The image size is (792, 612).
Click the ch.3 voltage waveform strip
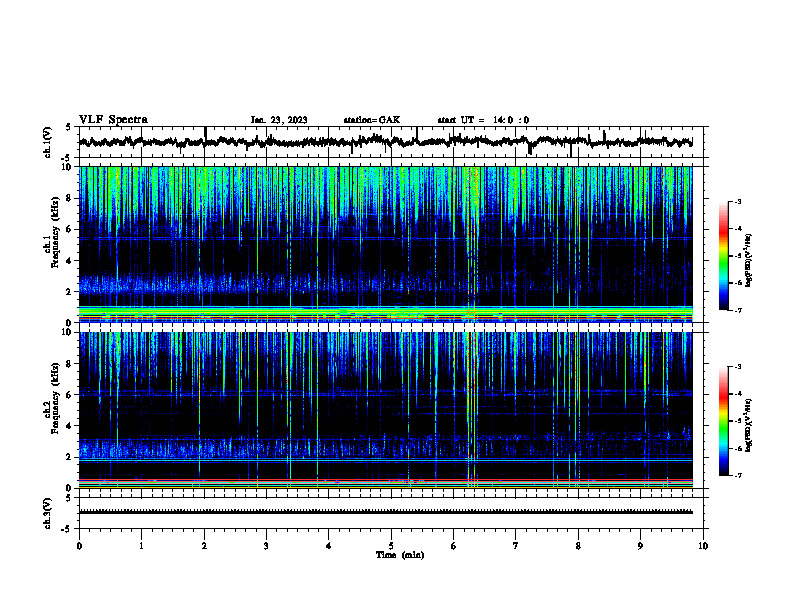(x=386, y=512)
